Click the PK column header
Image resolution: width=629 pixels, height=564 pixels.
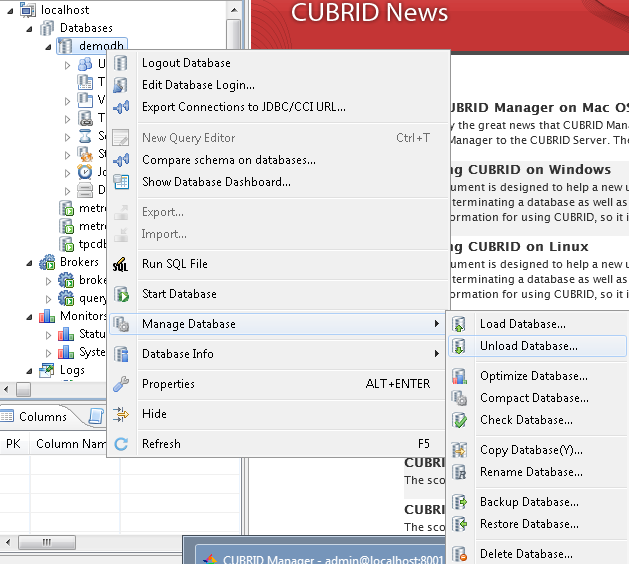13,444
